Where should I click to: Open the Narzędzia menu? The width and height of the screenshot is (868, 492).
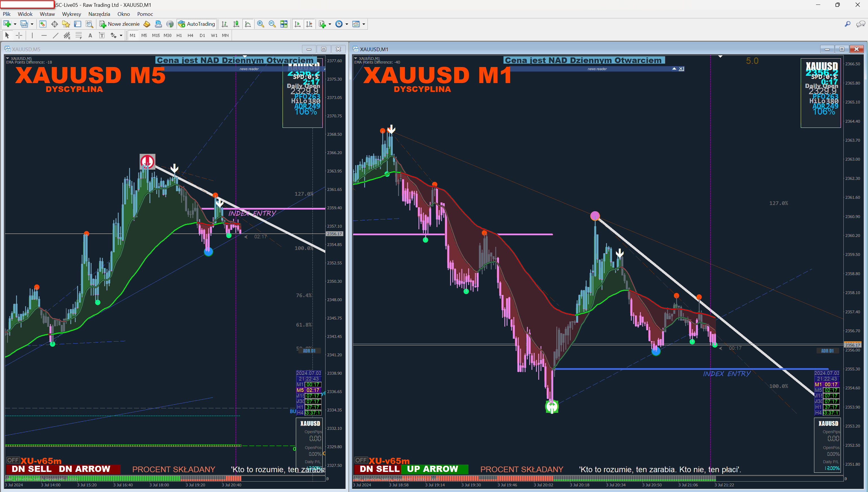(99, 14)
